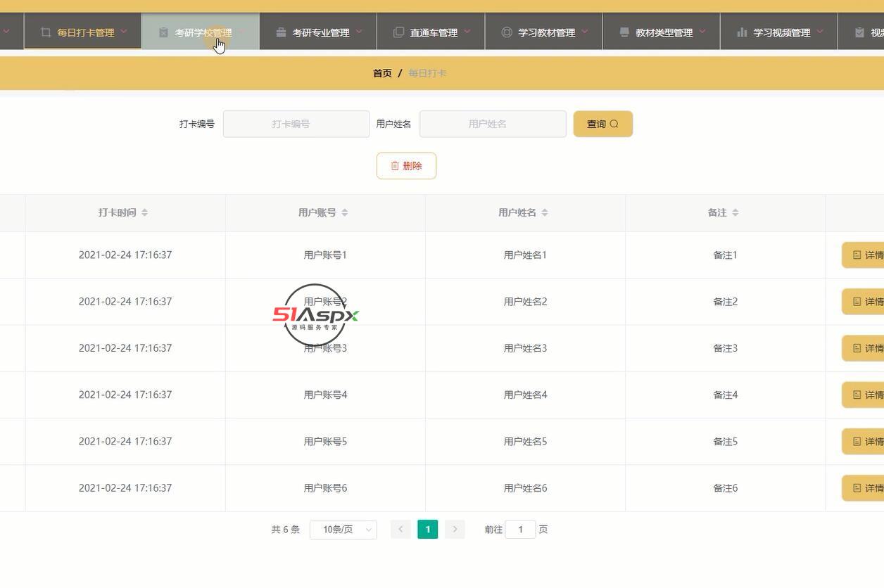The image size is (884, 588).
Task: Expand the 学习教材管理 menu chevron
Action: coord(585,32)
